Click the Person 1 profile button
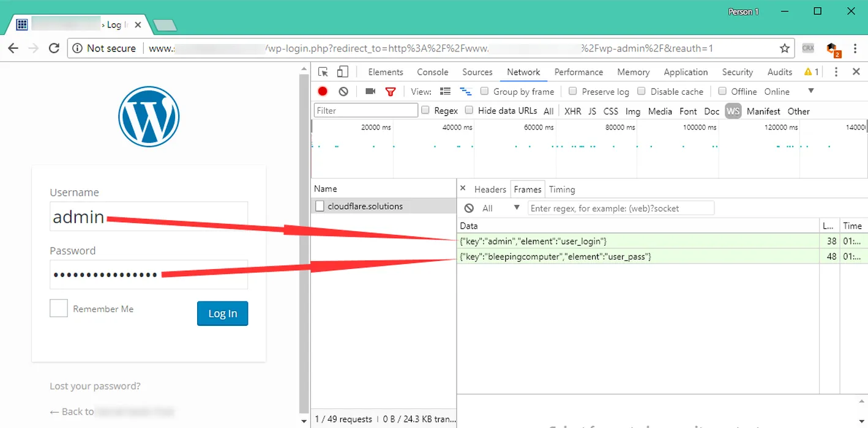The image size is (868, 428). pos(744,12)
